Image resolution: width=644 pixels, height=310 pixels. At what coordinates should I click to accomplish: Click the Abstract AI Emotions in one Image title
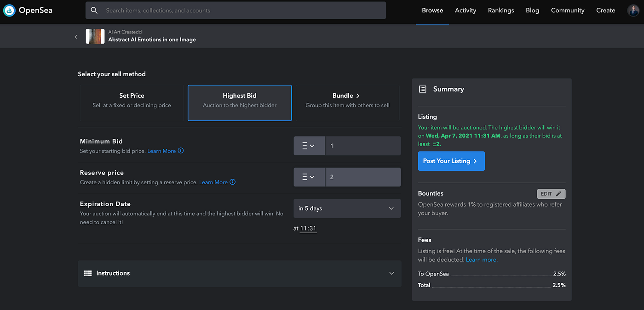[152, 40]
